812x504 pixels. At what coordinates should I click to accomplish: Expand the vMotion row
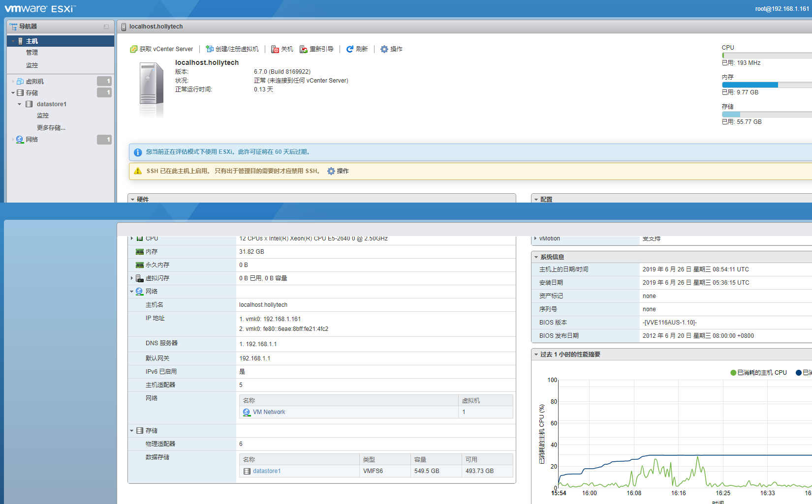(535, 238)
